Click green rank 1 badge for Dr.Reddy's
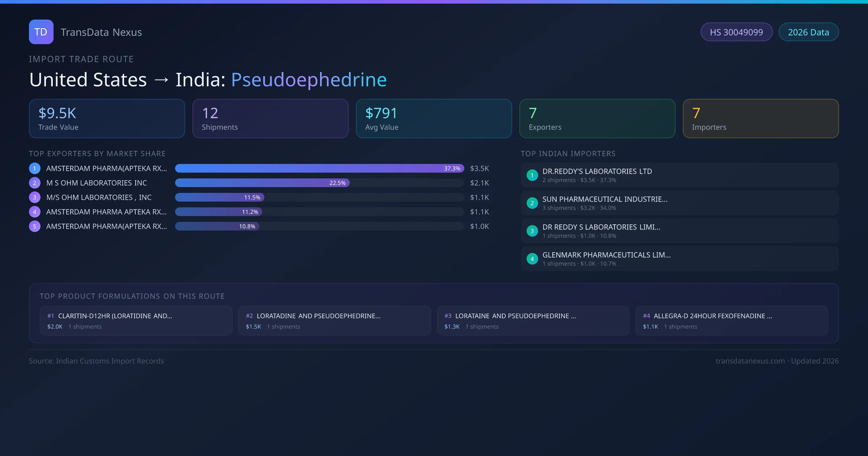This screenshot has width=868, height=456. [532, 175]
